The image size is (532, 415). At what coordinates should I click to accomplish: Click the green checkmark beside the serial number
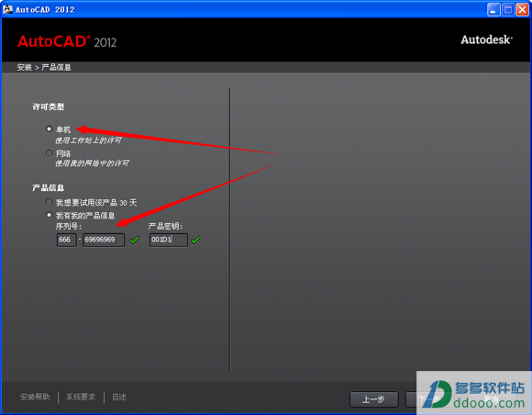pyautogui.click(x=134, y=240)
